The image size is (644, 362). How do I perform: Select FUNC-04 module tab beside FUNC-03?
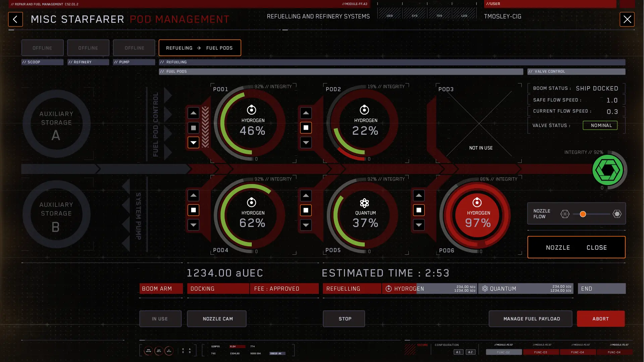pyautogui.click(x=577, y=352)
